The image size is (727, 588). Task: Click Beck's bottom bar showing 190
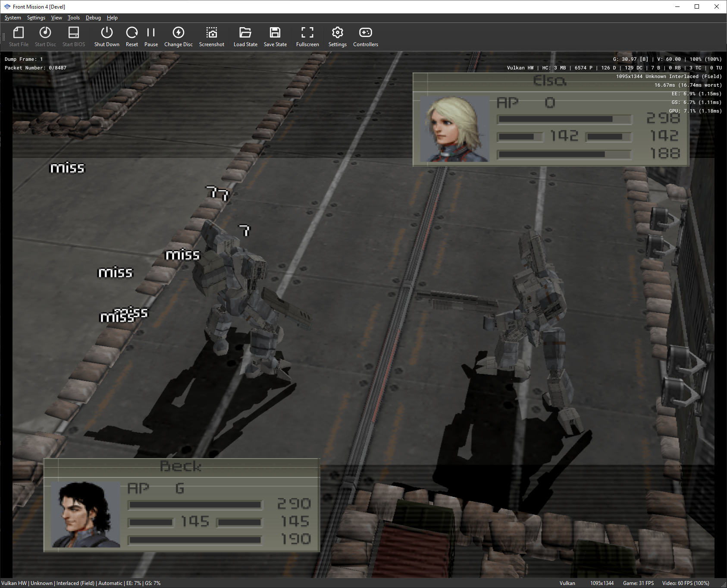tap(195, 540)
